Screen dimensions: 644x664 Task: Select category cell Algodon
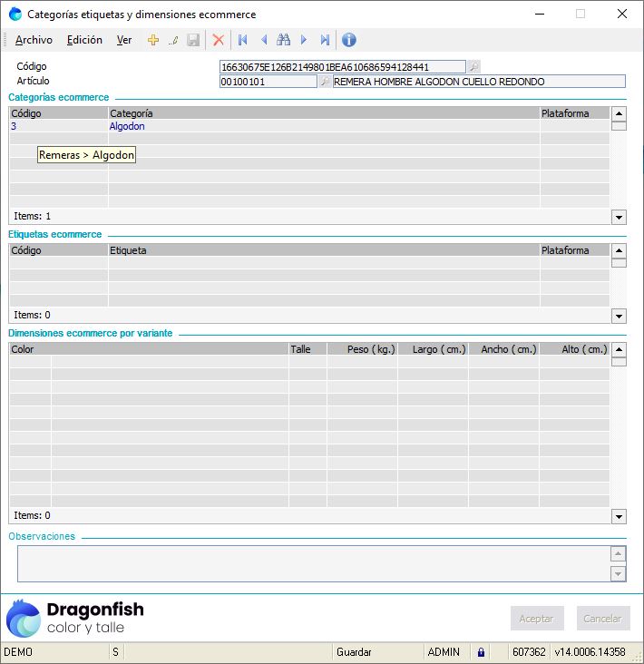click(x=324, y=126)
